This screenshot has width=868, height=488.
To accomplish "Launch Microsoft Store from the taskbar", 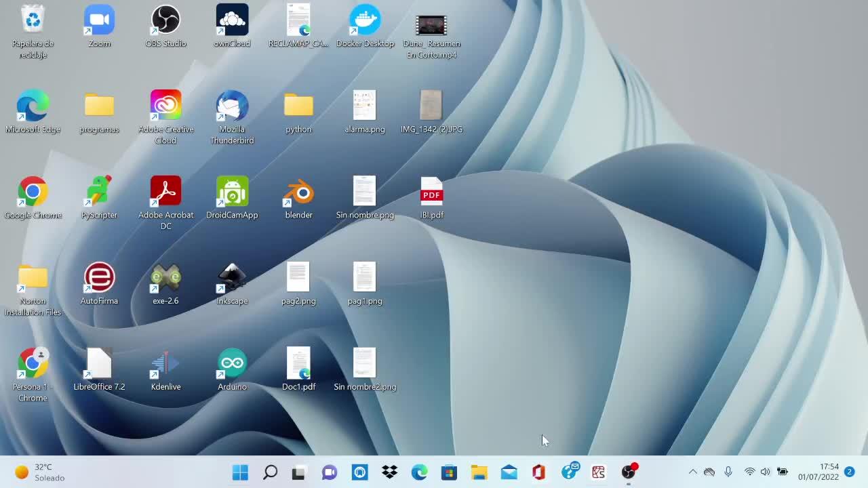I will pyautogui.click(x=449, y=472).
